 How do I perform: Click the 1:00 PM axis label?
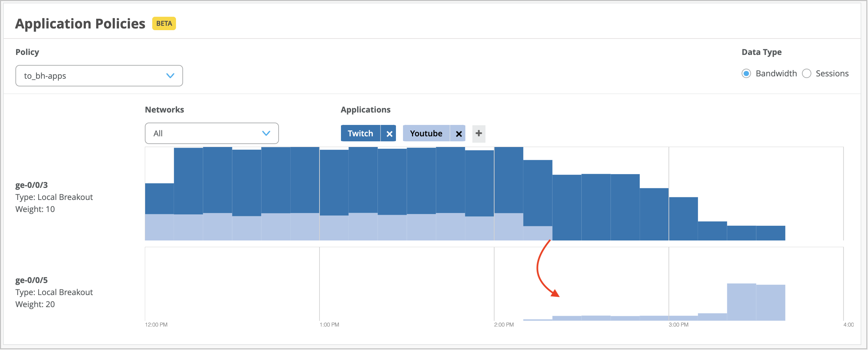330,325
